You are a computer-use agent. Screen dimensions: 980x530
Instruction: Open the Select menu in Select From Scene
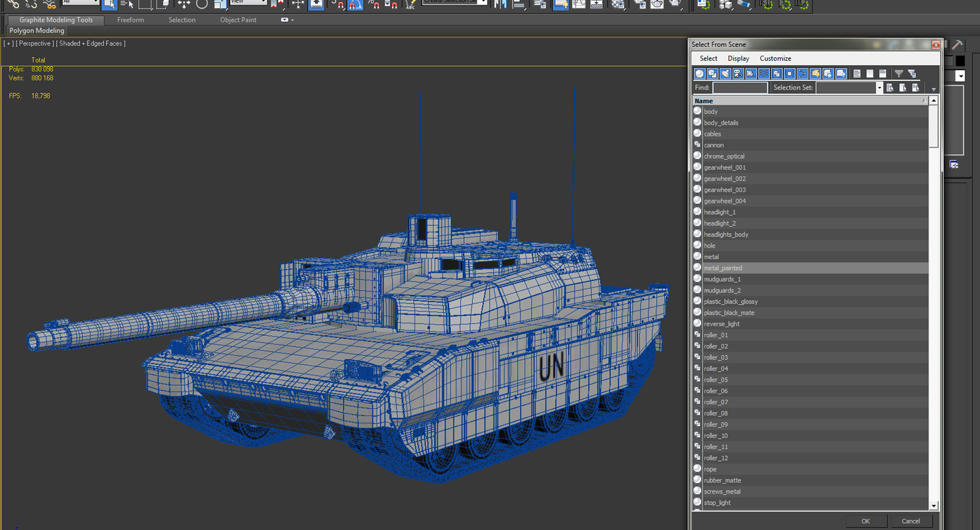click(x=709, y=58)
